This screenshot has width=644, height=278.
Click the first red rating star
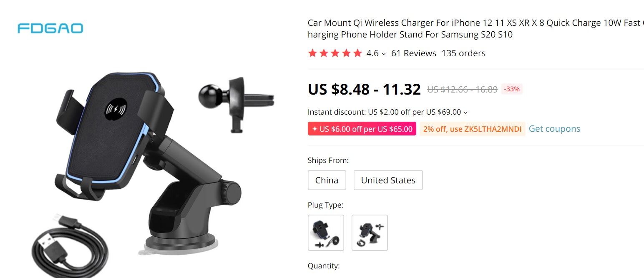click(x=312, y=53)
